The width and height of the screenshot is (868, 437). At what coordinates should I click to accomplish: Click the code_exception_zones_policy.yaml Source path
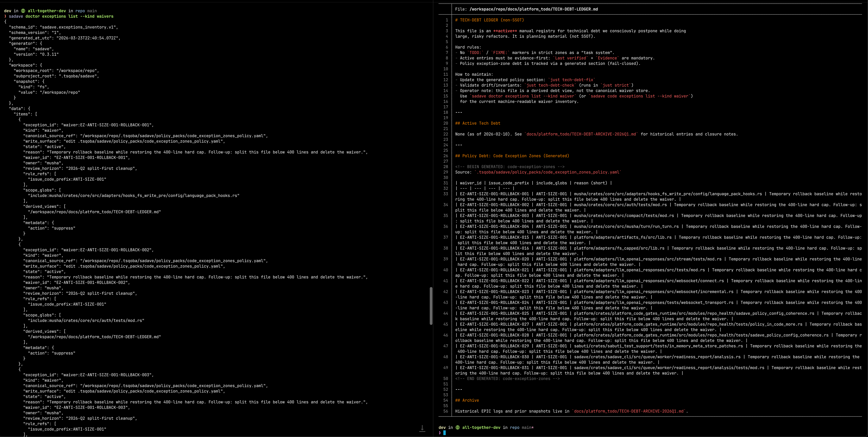click(x=548, y=172)
